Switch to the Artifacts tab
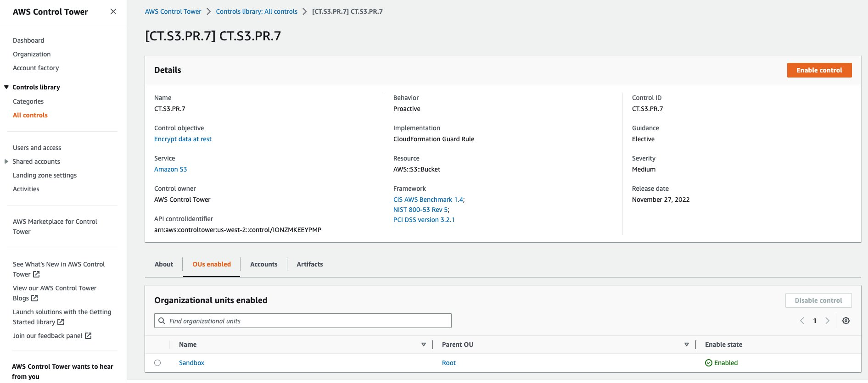Viewport: 868px width, 383px height. pyautogui.click(x=310, y=264)
